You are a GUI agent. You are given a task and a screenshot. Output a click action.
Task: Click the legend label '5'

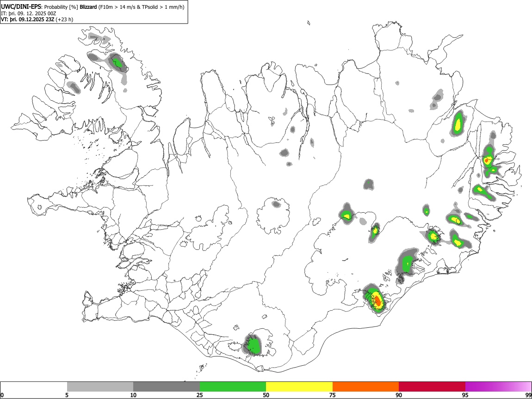pyautogui.click(x=67, y=395)
